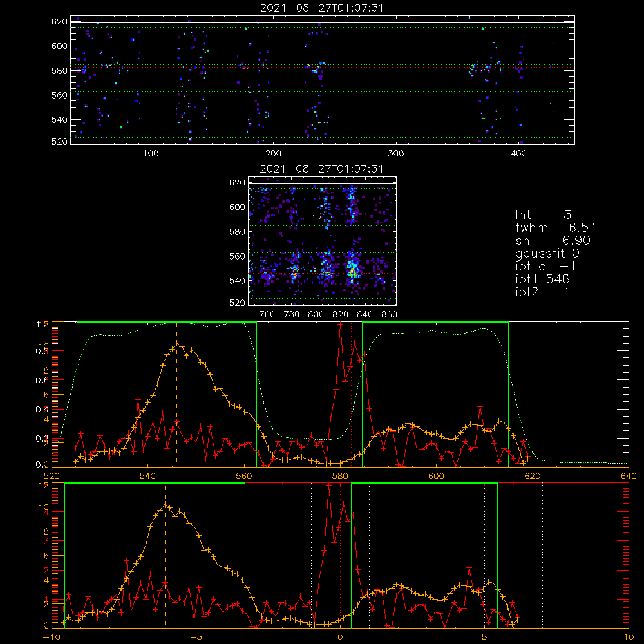This screenshot has width=644, height=644.
Task: Click the tallest red peak in upper profile plot
Action: coord(340,325)
